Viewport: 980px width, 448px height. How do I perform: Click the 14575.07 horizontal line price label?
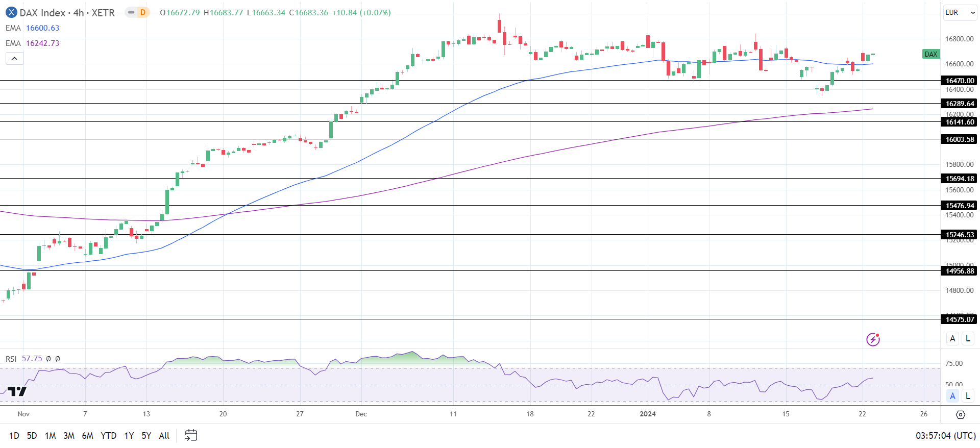pos(960,319)
